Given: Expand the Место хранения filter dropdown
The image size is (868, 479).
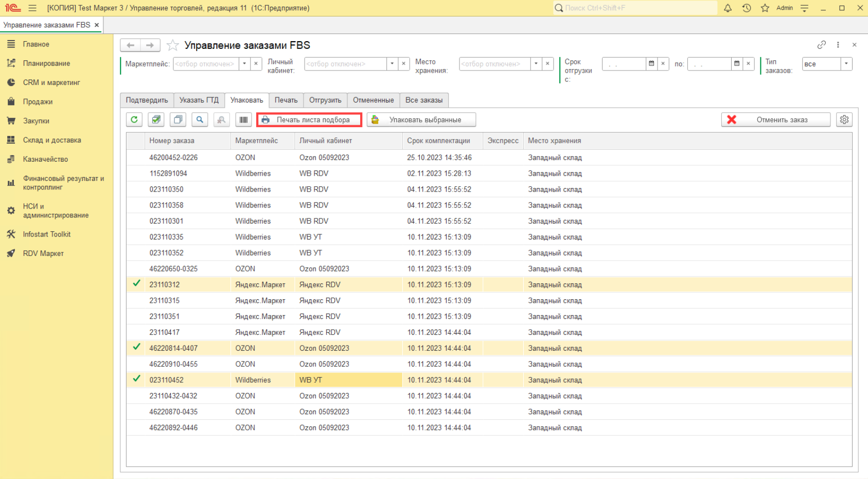Looking at the screenshot, I should coord(536,64).
